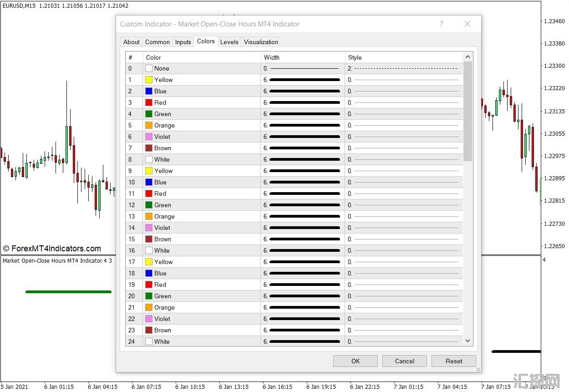This screenshot has width=569, height=392.
Task: Close the Custom Indicator dialog
Action: pos(467,24)
